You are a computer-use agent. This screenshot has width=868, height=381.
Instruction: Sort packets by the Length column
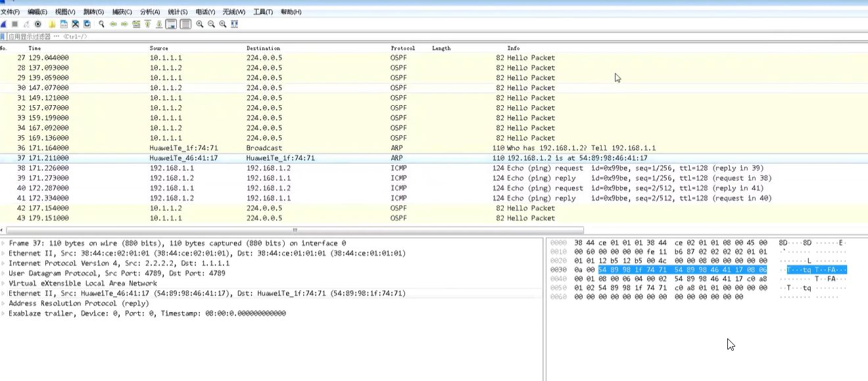pos(441,48)
